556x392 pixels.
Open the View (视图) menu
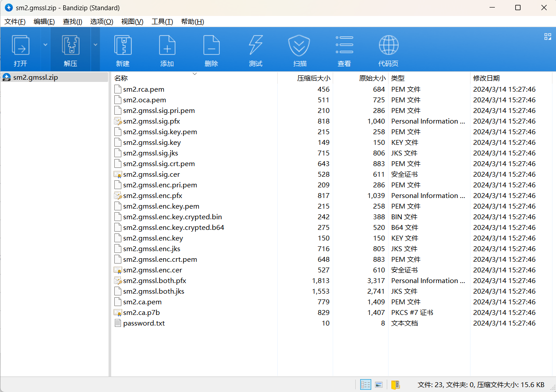click(x=132, y=22)
